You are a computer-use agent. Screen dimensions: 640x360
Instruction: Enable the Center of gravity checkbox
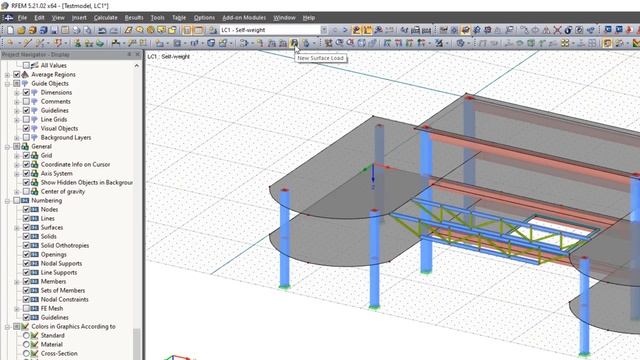pyautogui.click(x=26, y=191)
